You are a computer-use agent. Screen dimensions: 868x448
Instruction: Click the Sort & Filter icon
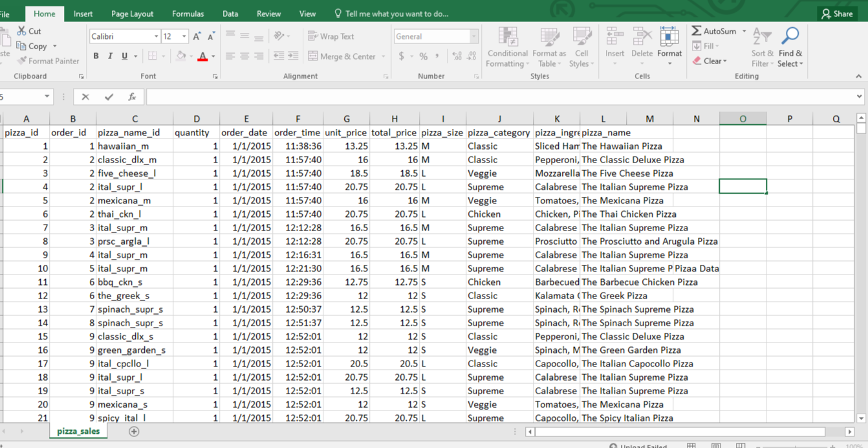point(762,38)
